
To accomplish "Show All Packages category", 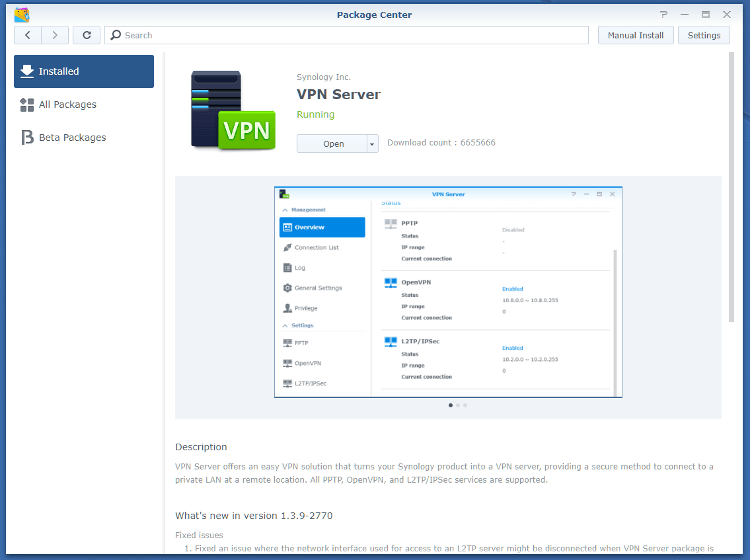I will coord(84,104).
